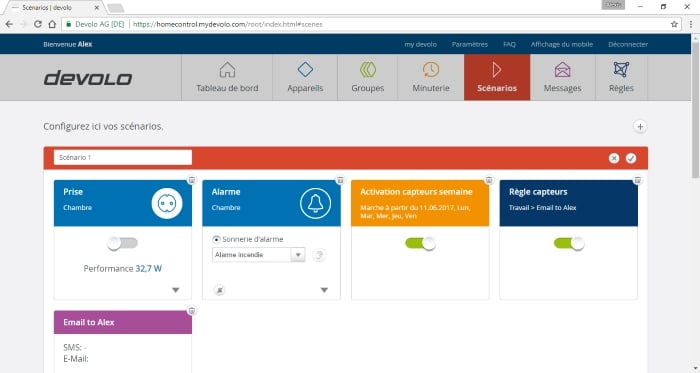Open the Minuterie tab
This screenshot has height=373, width=700.
click(430, 78)
